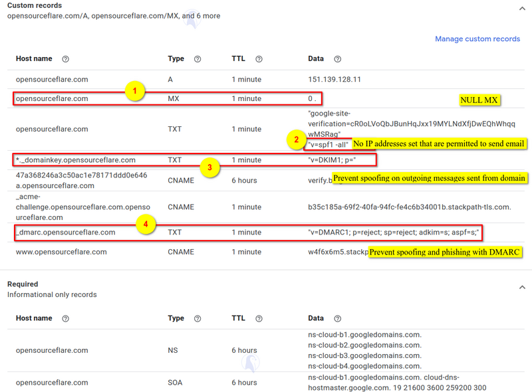Click the A record IP 151.139.128.11
532x392 pixels.
[334, 79]
